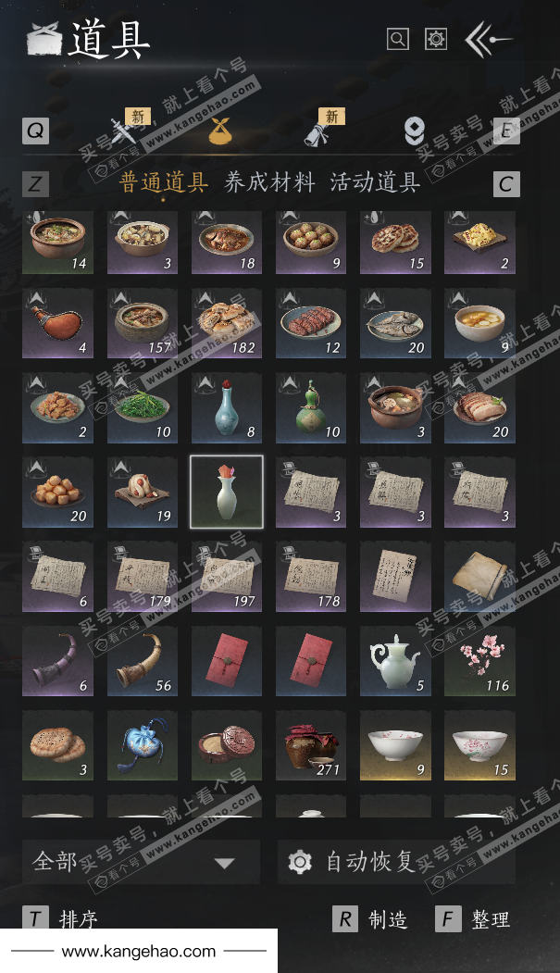The image size is (560, 973).
Task: Open the search magnifier icon
Action: pos(397,39)
